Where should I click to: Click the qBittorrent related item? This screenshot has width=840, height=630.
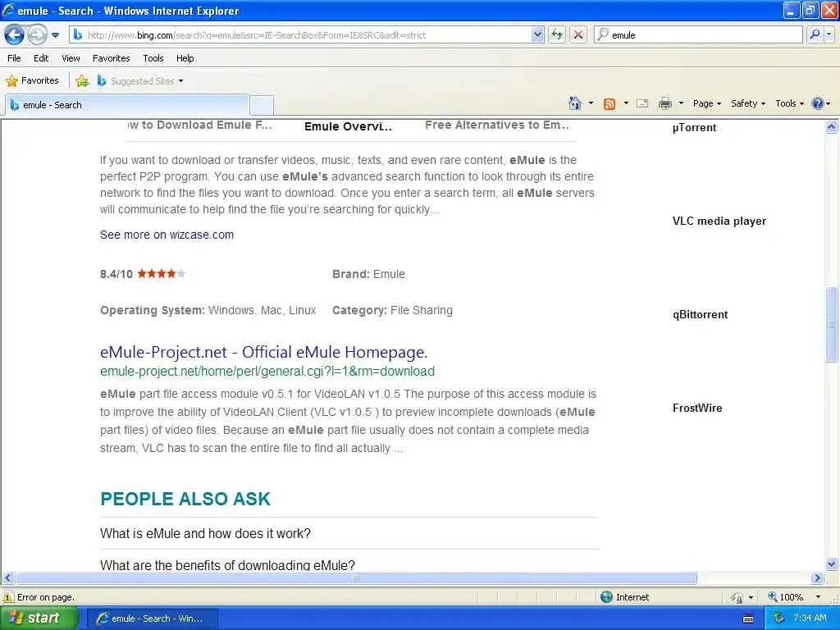[x=700, y=314]
